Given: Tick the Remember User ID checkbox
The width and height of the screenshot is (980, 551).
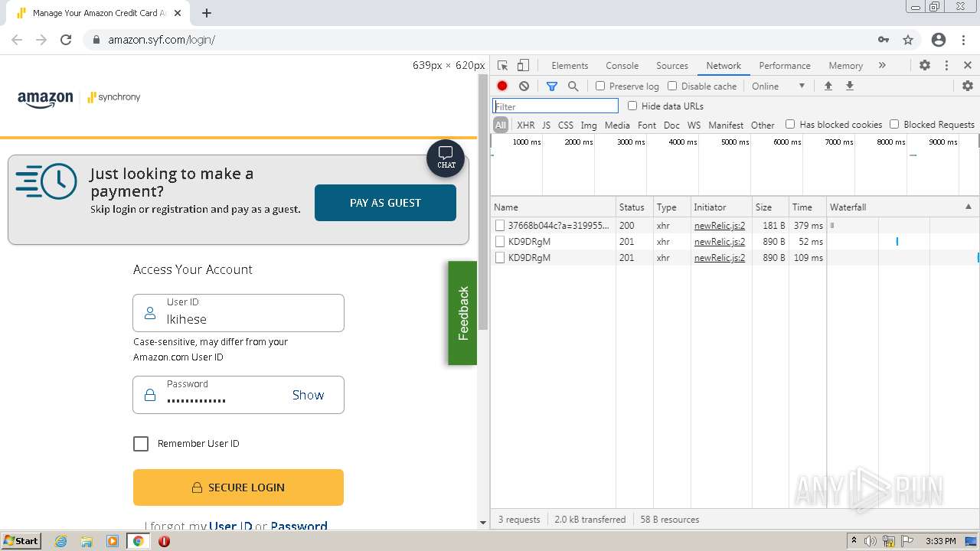Looking at the screenshot, I should (x=141, y=444).
